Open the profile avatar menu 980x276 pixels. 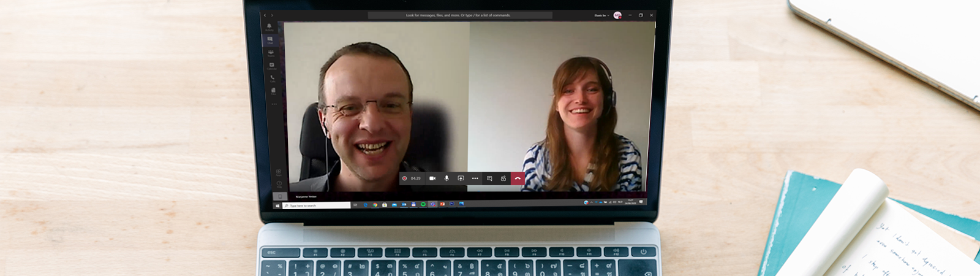click(x=617, y=15)
